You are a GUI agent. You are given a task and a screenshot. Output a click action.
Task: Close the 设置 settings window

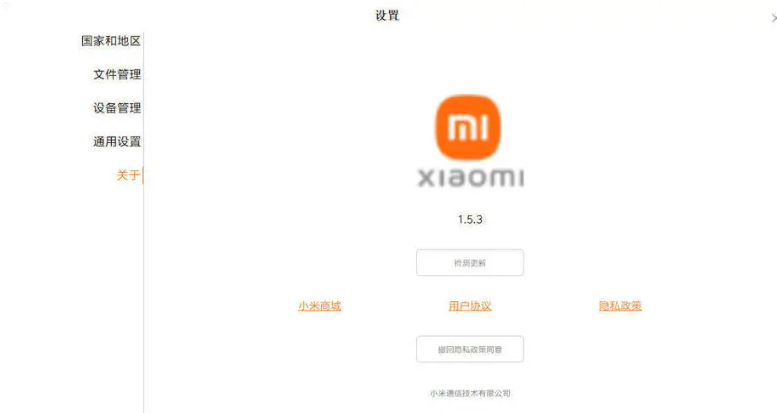pyautogui.click(x=774, y=18)
